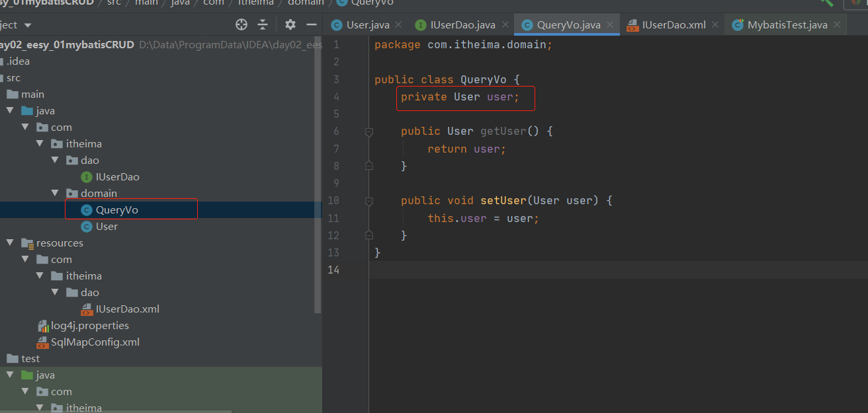Click the 'return user;' statement
This screenshot has height=413, width=868.
466,149
